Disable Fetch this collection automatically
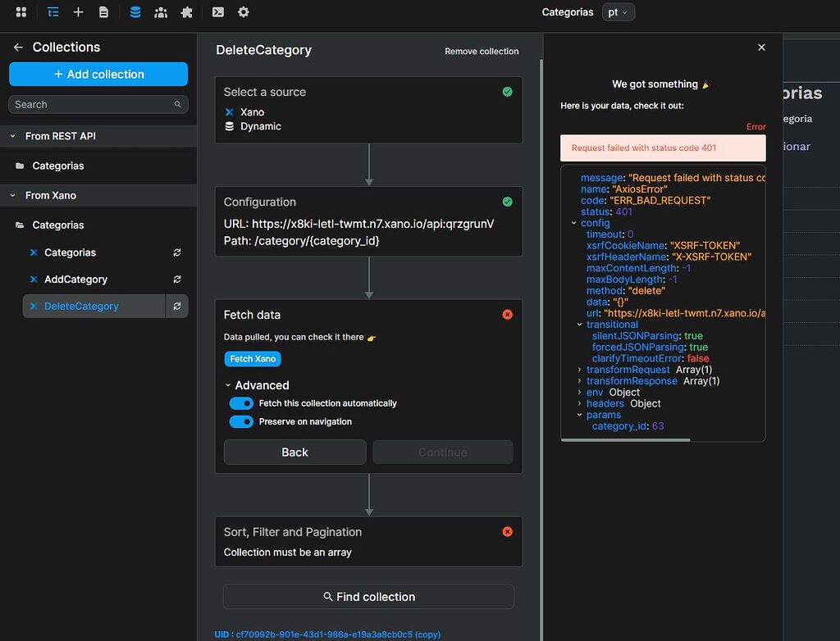The image size is (840, 641). (241, 403)
